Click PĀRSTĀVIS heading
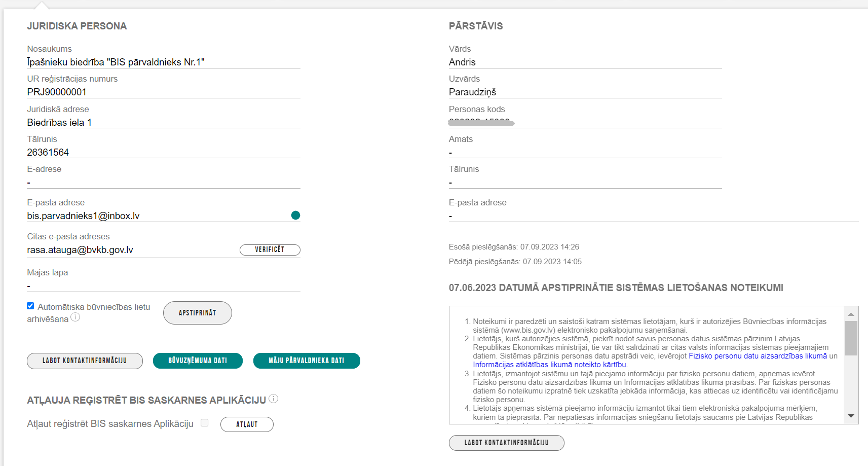The image size is (868, 466). click(x=476, y=26)
